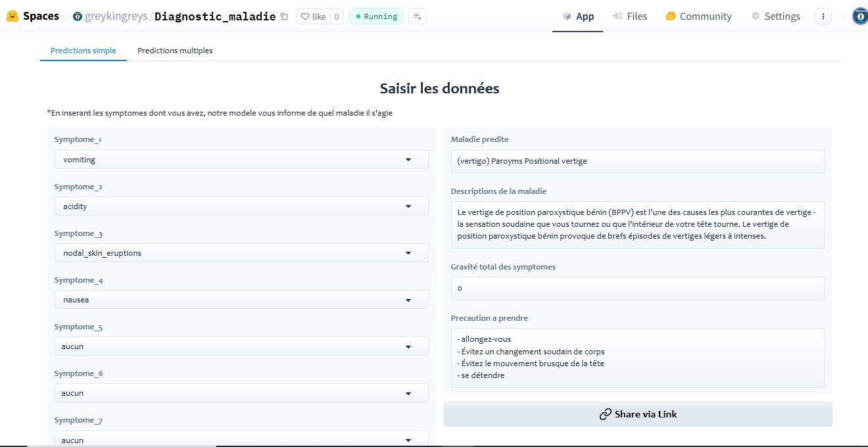Go to the Community tab
The height and width of the screenshot is (447, 868).
click(x=698, y=16)
